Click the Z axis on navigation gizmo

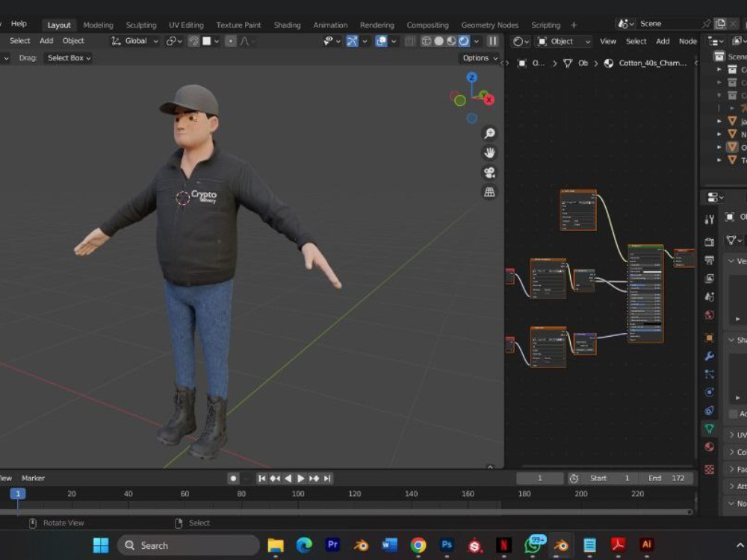tap(471, 78)
